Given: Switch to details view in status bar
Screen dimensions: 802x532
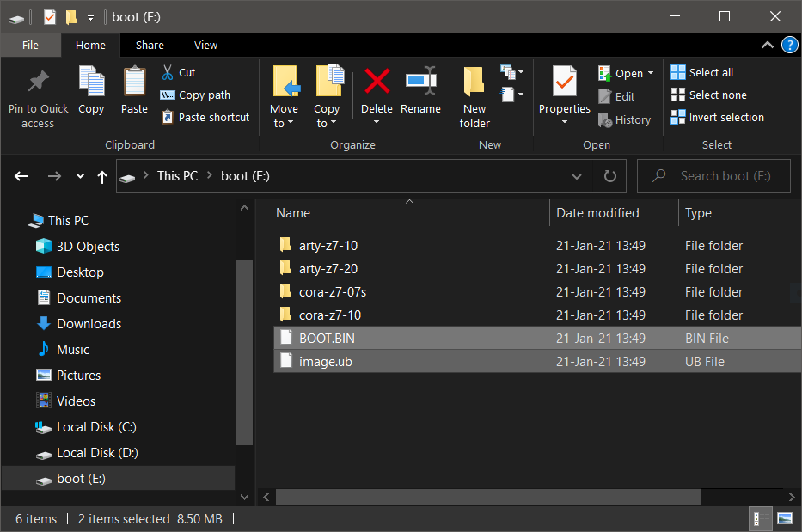Looking at the screenshot, I should pyautogui.click(x=760, y=519).
